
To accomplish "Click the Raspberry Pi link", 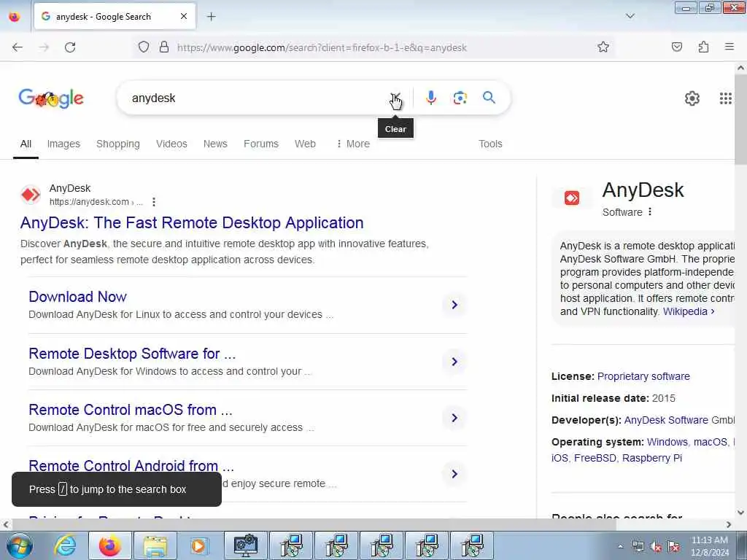I will [x=651, y=458].
